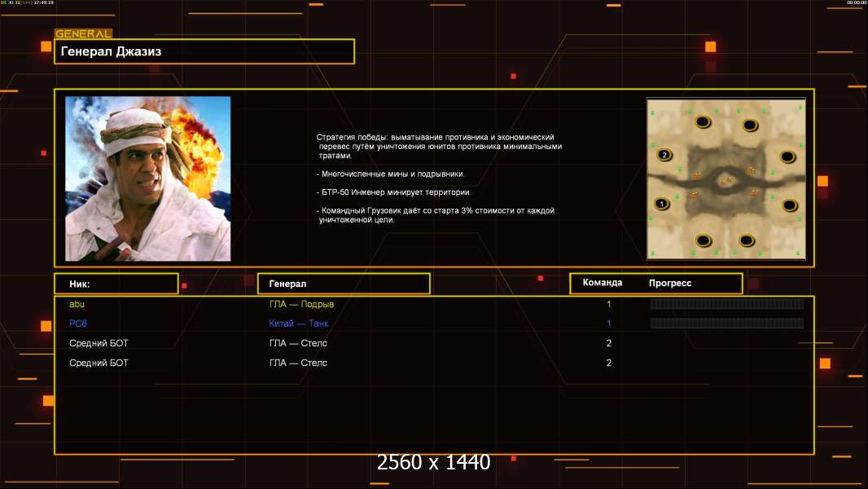Click start position marker 1 on the map

click(x=661, y=204)
